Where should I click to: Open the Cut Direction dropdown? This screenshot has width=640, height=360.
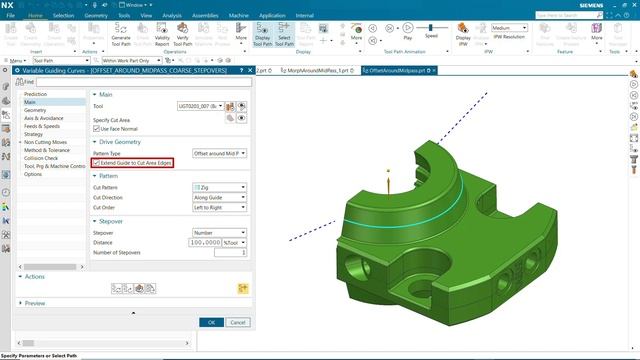pos(219,198)
